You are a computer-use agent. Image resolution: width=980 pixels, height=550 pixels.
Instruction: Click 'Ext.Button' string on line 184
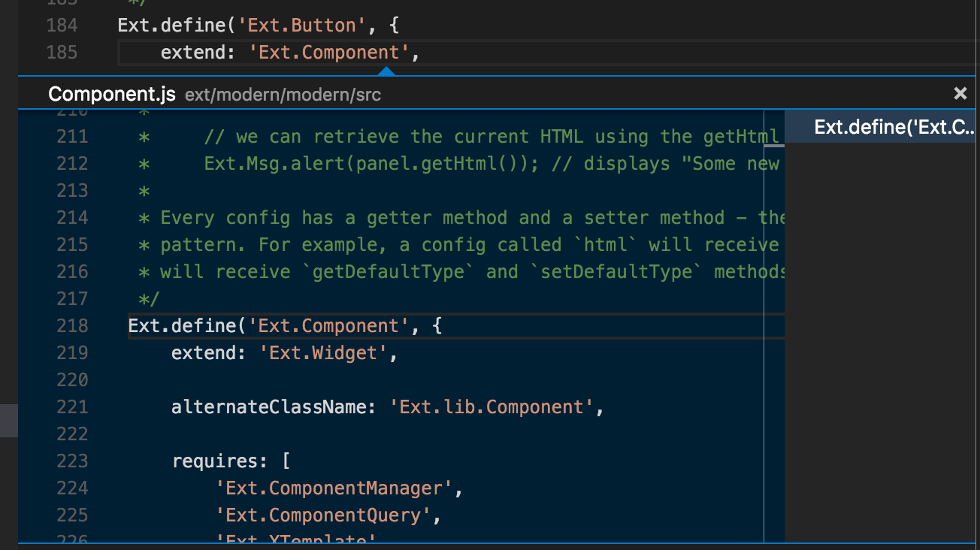coord(302,26)
